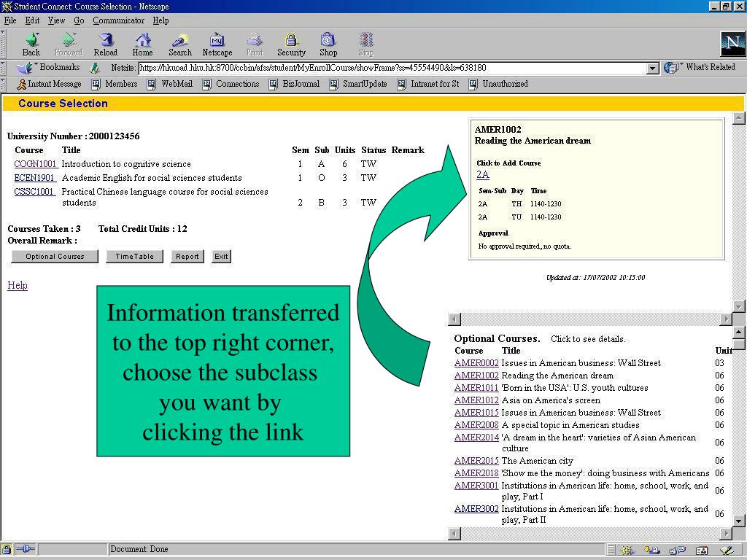Open WebMail bookmark in personal toolbar

pyautogui.click(x=170, y=84)
